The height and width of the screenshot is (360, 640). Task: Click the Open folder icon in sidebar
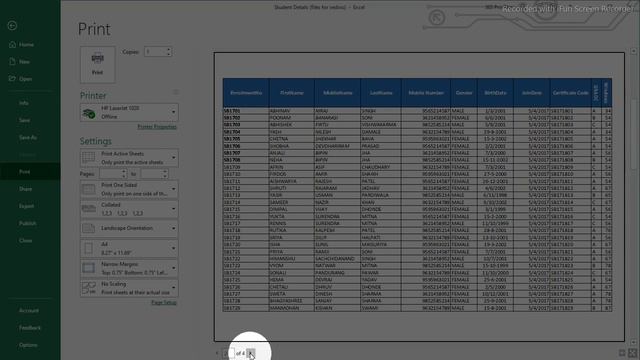[12, 78]
